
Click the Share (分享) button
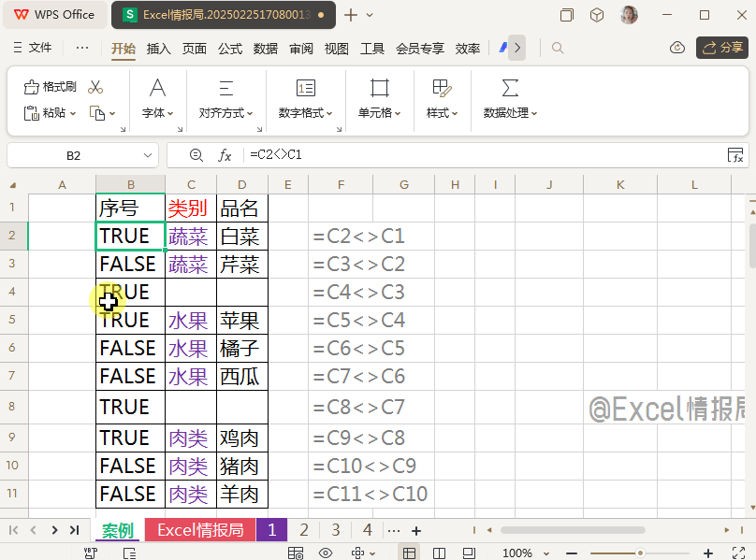point(721,48)
